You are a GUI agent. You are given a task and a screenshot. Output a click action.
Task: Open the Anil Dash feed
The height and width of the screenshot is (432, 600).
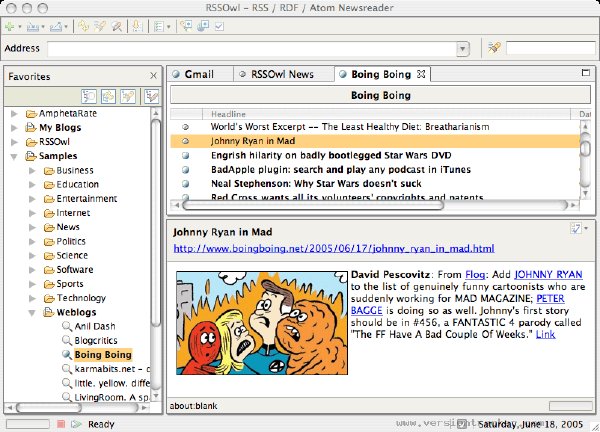(x=95, y=326)
